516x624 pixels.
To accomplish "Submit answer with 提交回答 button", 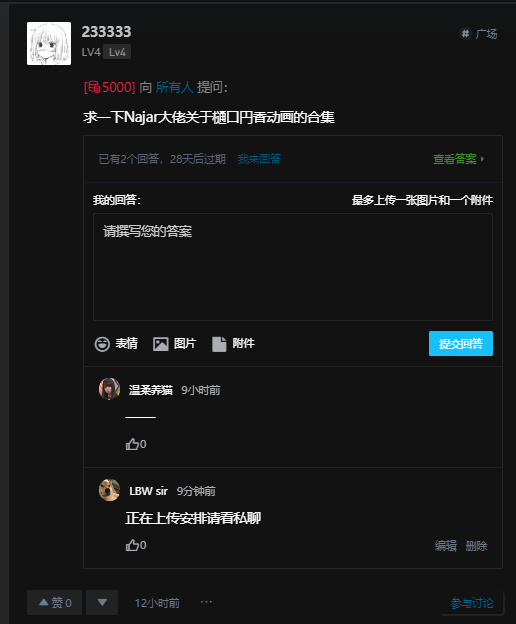I will tap(461, 343).
